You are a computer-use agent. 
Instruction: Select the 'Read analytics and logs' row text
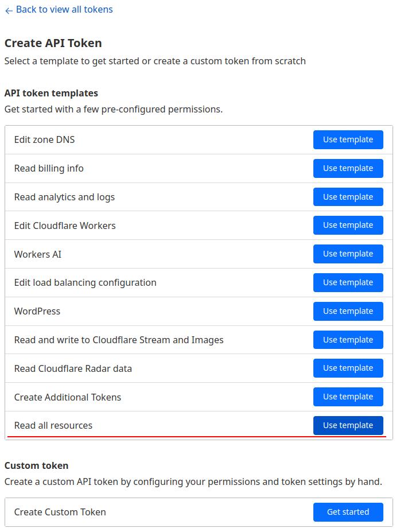(64, 197)
